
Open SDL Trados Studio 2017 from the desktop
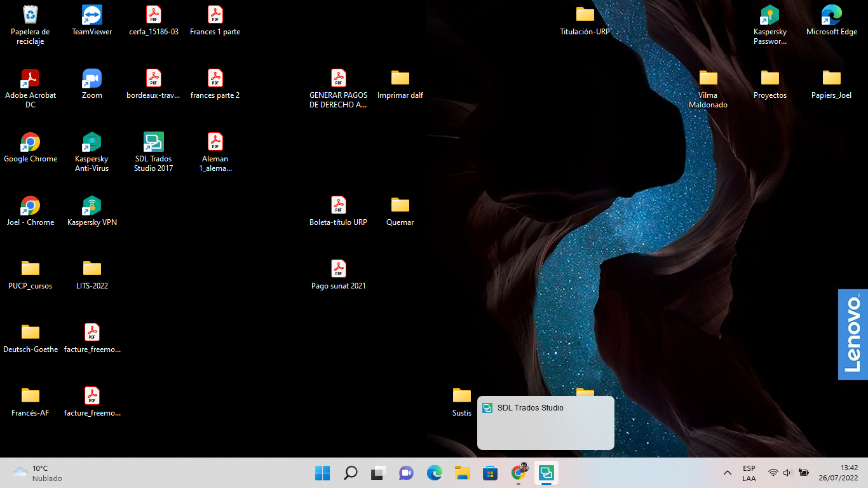153,142
